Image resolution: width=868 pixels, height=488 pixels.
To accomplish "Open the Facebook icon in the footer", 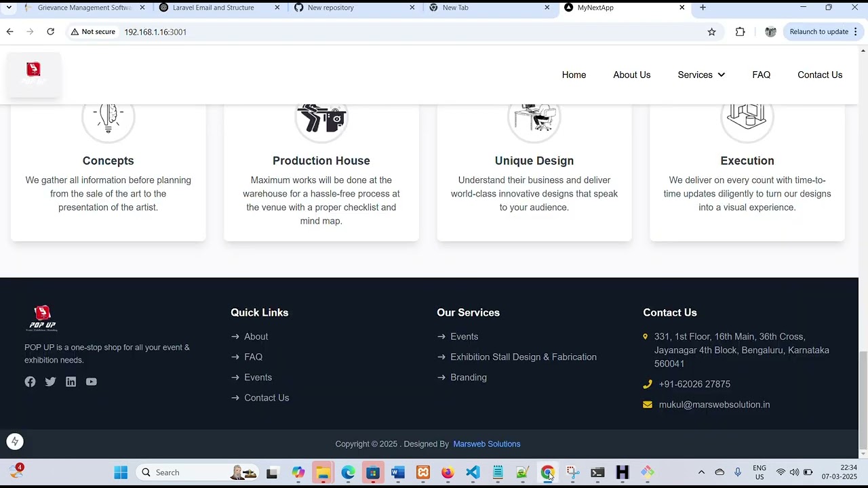I will click(x=30, y=382).
